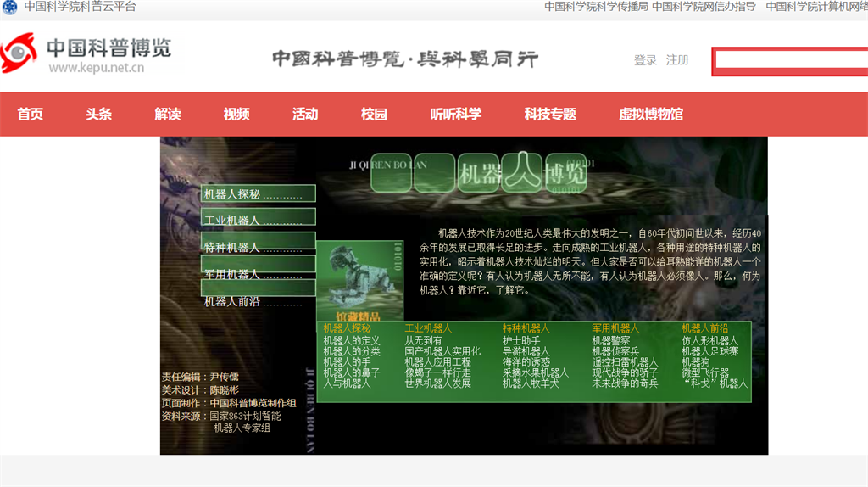Viewport: 868px width, 487px height.
Task: Click the 中国科学院 emblem icon at top-left
Action: pos(9,8)
